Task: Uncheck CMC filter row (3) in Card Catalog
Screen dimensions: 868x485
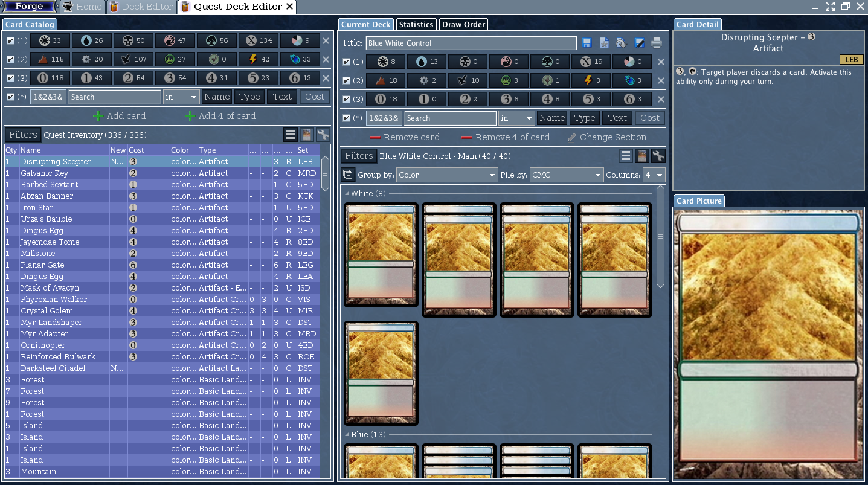Action: (x=10, y=79)
